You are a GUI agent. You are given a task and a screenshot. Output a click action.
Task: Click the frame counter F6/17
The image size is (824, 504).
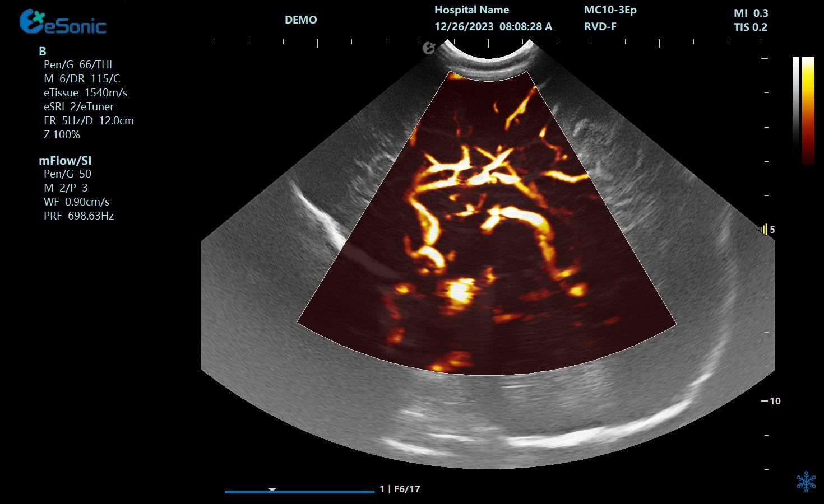[x=406, y=489]
